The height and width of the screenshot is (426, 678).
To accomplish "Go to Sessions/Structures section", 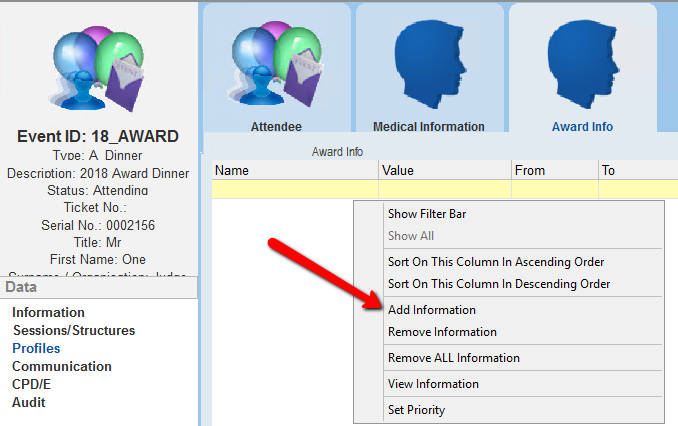I will click(x=73, y=331).
